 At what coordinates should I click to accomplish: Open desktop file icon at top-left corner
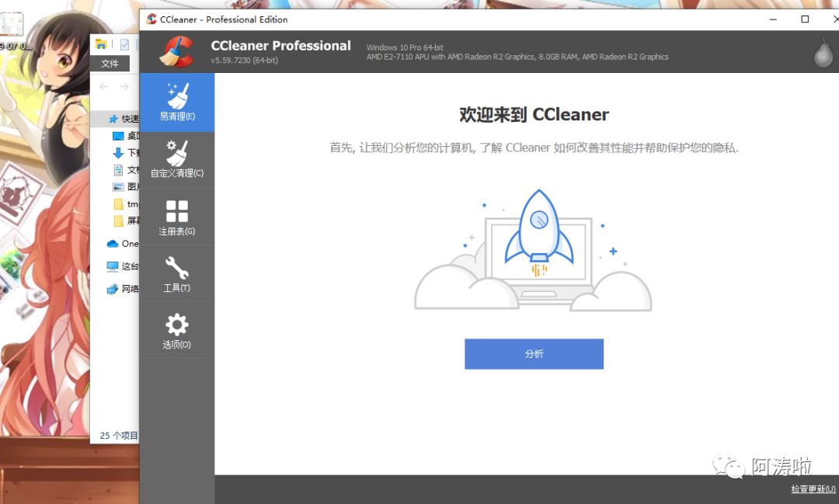11,24
